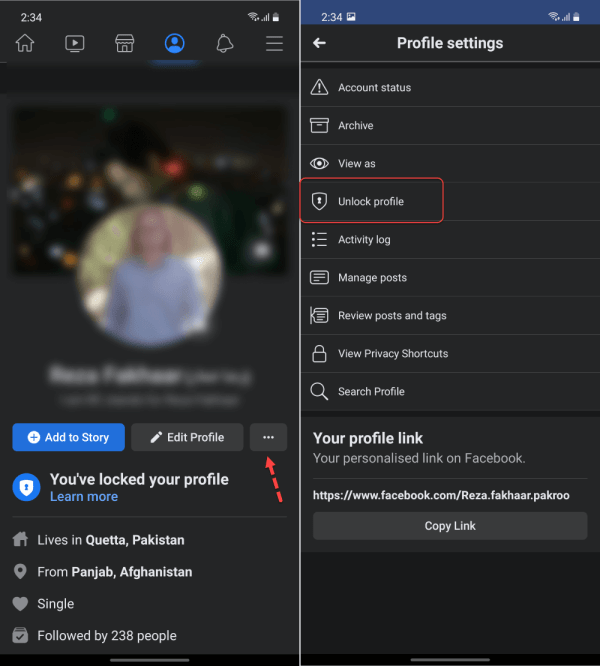This screenshot has height=666, width=600.
Task: Tap the Archive box icon
Action: click(x=319, y=126)
